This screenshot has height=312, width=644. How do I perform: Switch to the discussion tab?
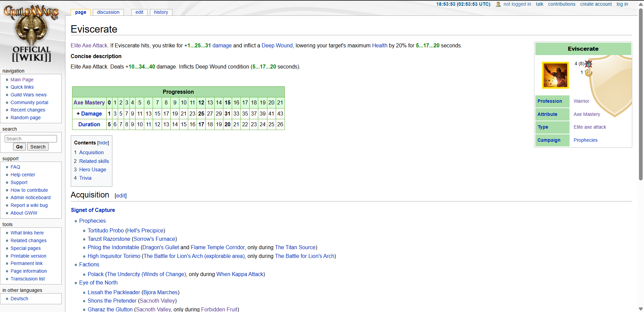click(108, 12)
